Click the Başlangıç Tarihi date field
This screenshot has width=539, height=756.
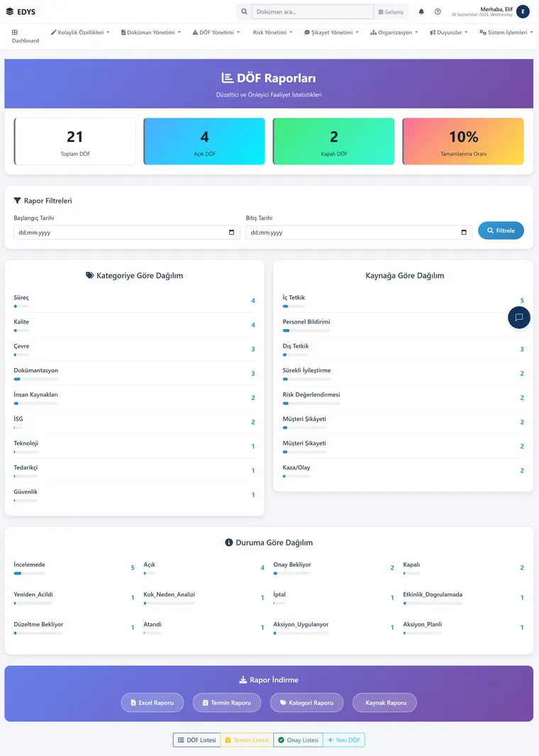coord(127,233)
